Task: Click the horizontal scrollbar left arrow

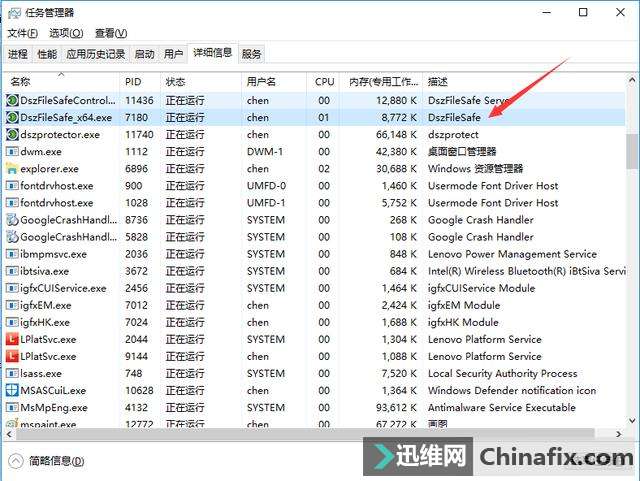Action: pos(9,434)
